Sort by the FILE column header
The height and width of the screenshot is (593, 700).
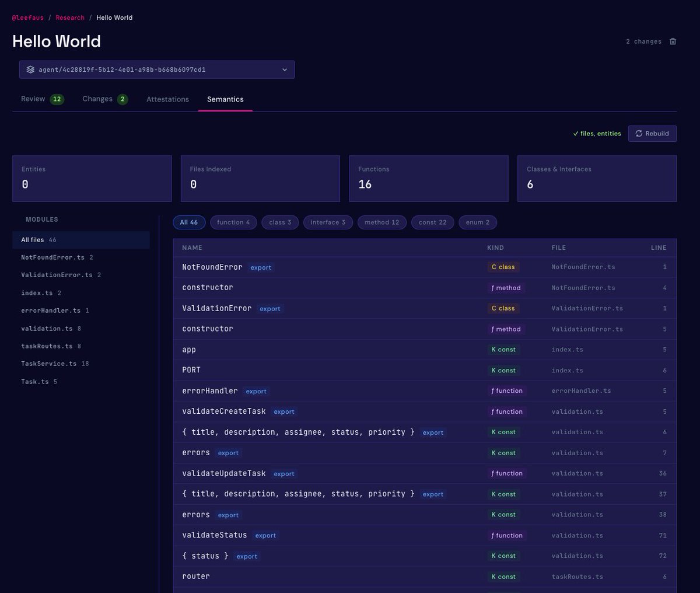click(558, 248)
